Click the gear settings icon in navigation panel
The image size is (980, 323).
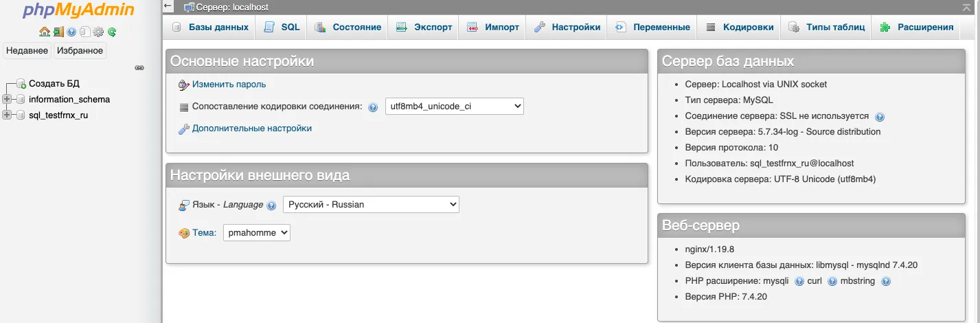98,32
